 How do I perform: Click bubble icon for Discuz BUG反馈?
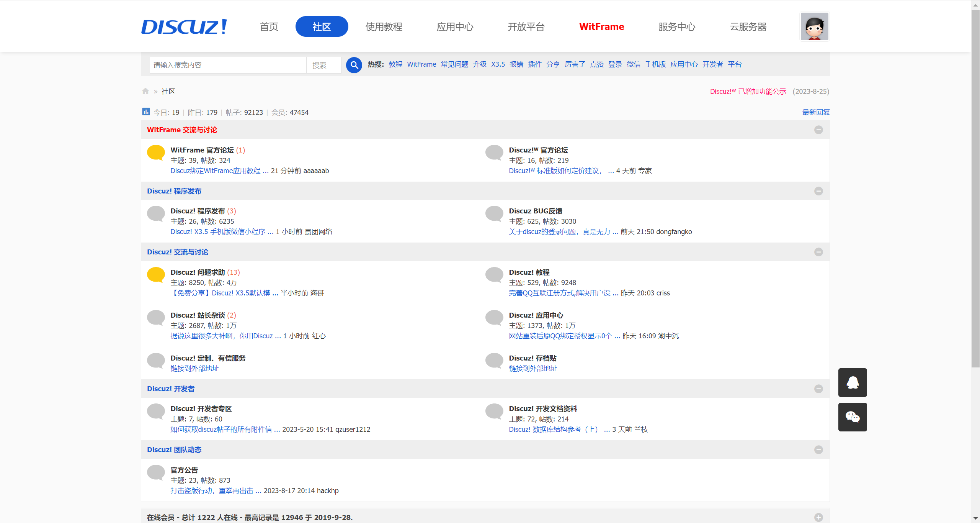pyautogui.click(x=494, y=213)
